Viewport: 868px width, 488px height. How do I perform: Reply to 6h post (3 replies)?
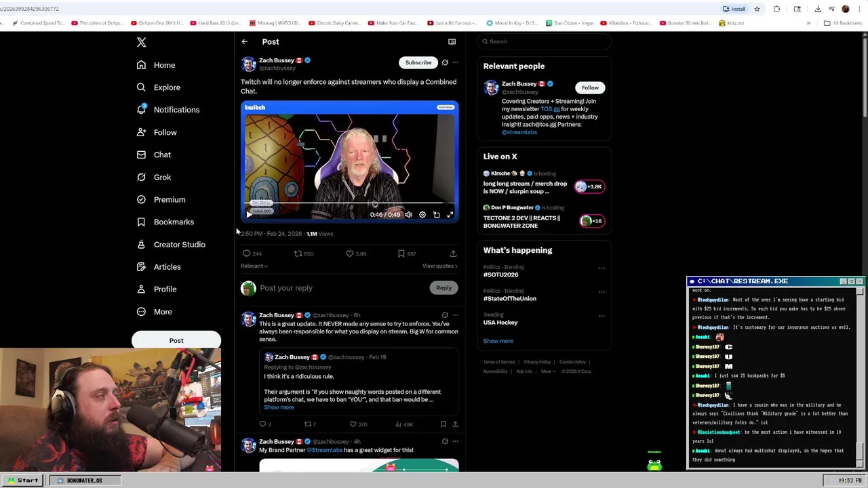pyautogui.click(x=265, y=424)
